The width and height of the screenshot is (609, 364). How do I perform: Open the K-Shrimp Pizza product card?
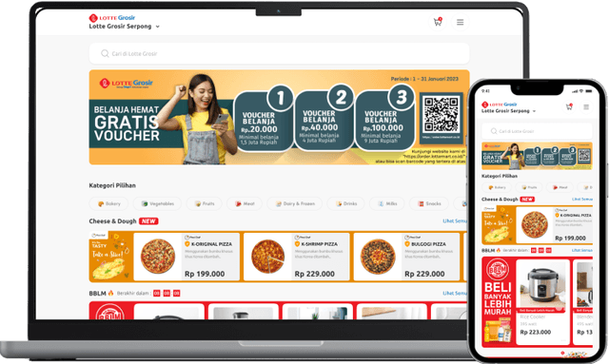[x=297, y=257]
